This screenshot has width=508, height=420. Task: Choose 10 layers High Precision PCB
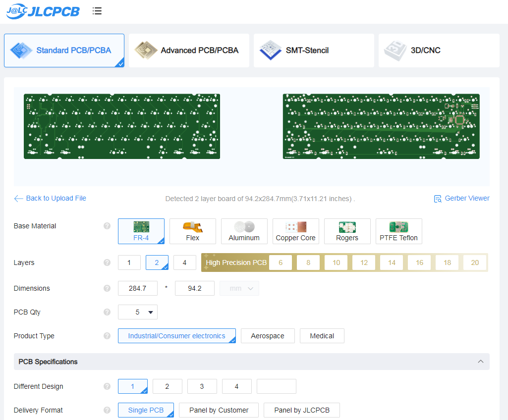click(x=337, y=262)
